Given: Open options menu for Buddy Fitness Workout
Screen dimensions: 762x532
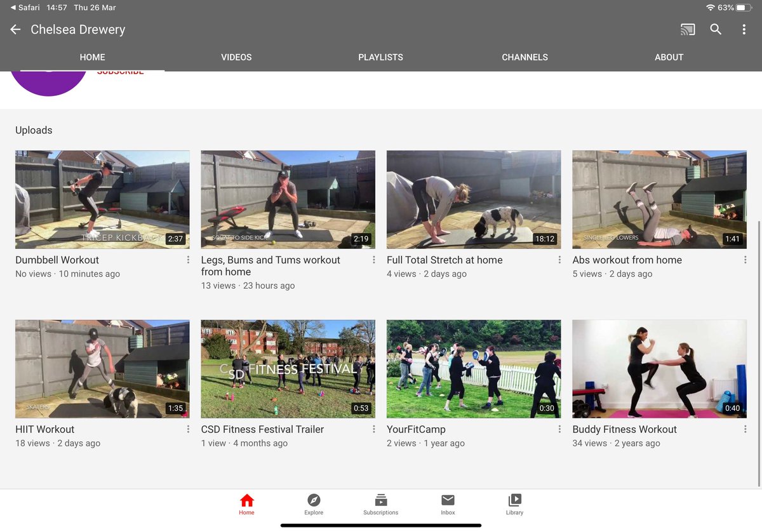Looking at the screenshot, I should point(745,429).
